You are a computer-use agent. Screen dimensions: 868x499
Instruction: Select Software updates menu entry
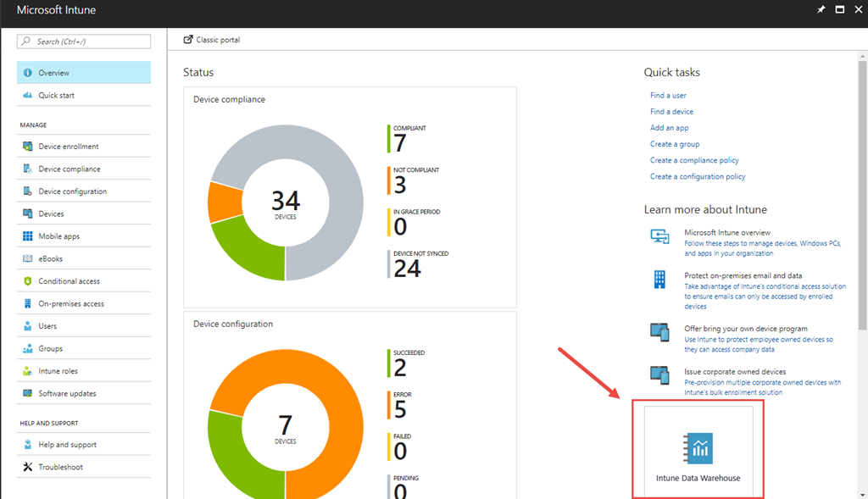(x=84, y=393)
